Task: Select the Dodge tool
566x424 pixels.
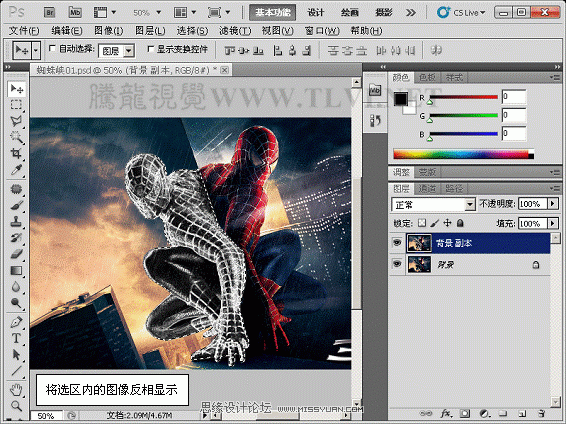Action: point(16,303)
